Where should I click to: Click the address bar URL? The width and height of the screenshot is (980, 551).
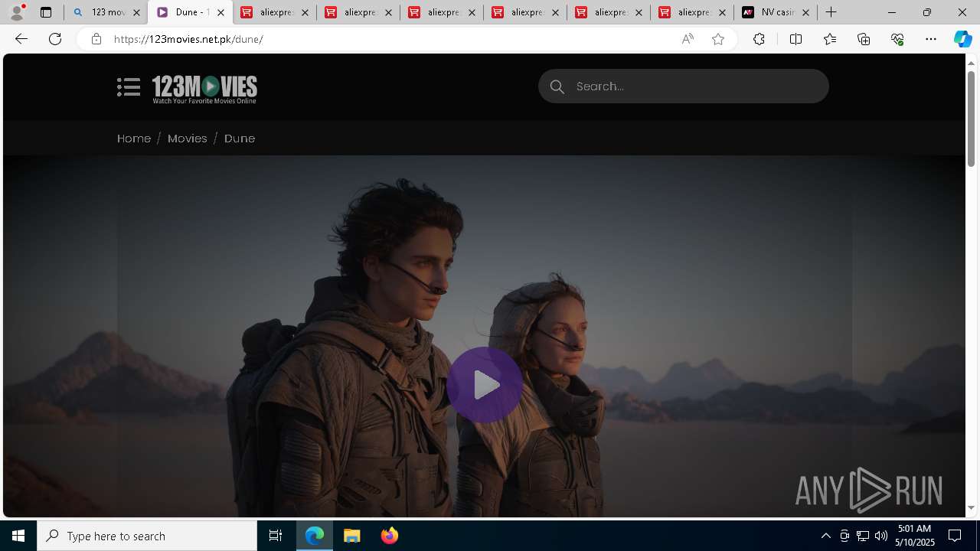click(188, 39)
